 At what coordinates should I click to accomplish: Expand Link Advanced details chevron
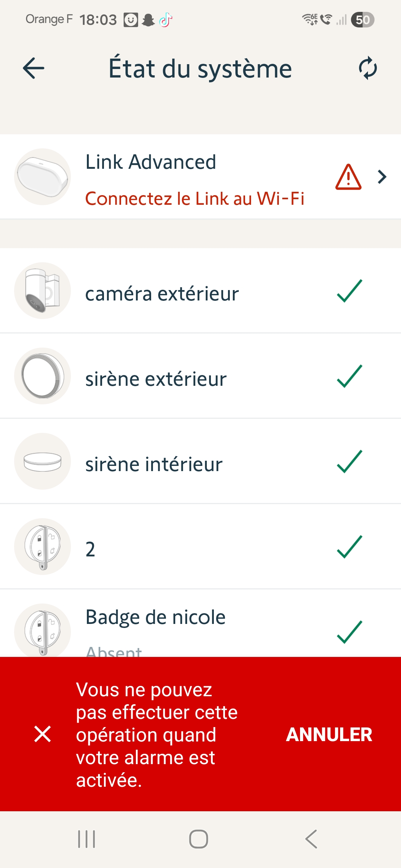pyautogui.click(x=382, y=177)
